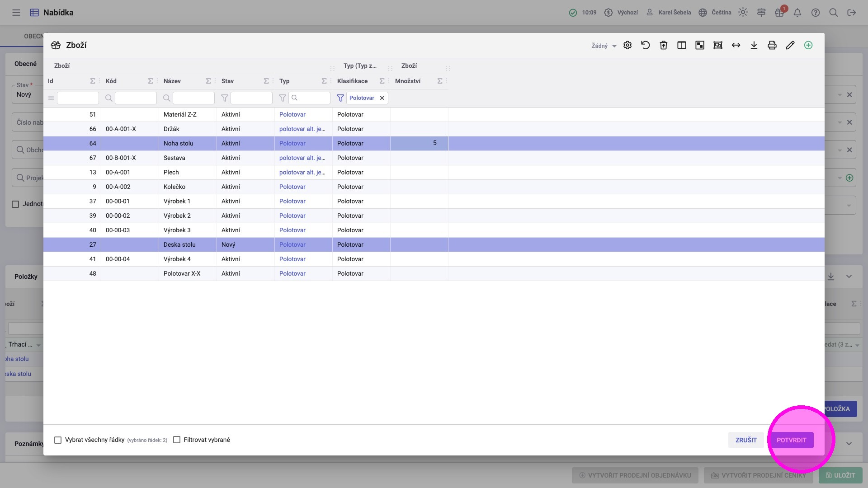Screen dimensions: 868x488
Task: Open the Žádný preset dropdown
Action: [604, 46]
